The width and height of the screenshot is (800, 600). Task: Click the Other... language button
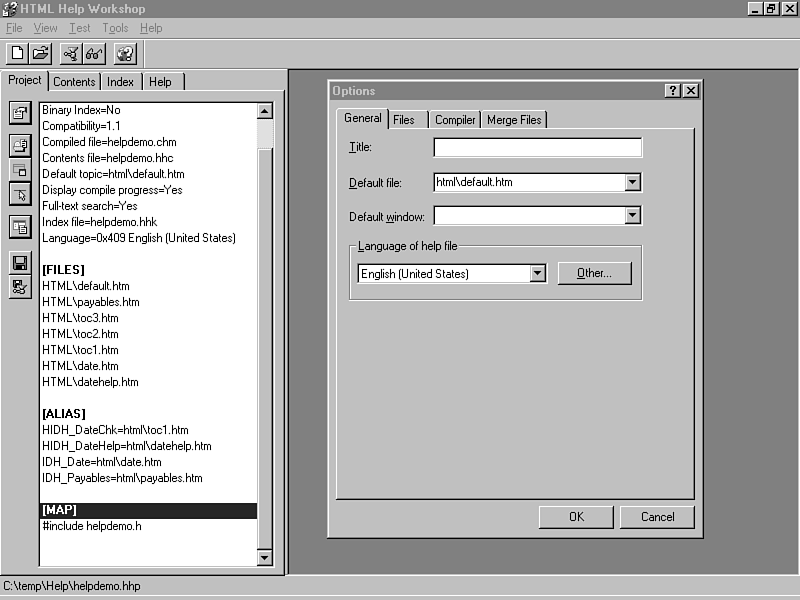pos(594,273)
